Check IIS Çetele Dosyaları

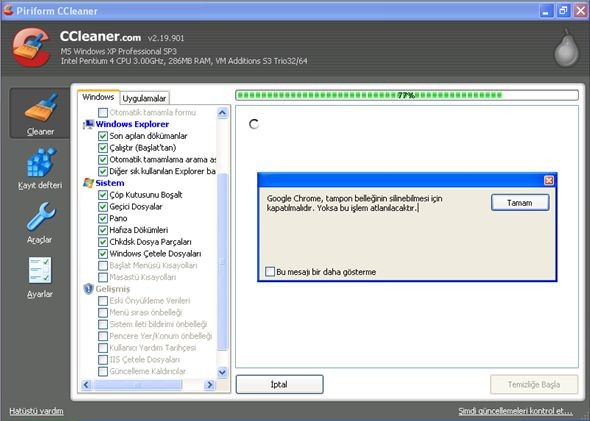[x=102, y=359]
